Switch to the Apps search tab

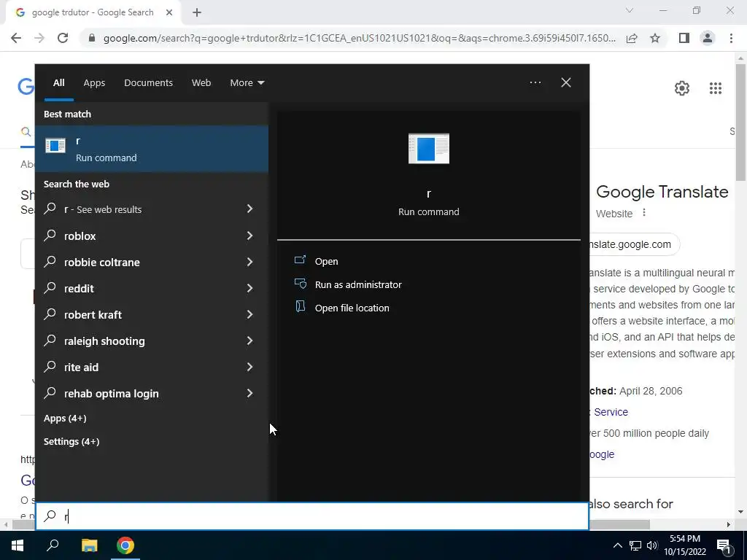(x=94, y=83)
